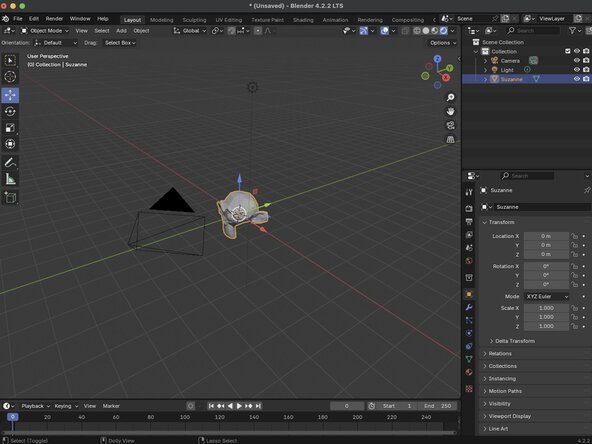Screen dimensions: 592x444
Task: Select the Select Box tool in the toolbar
Action: (x=10, y=60)
